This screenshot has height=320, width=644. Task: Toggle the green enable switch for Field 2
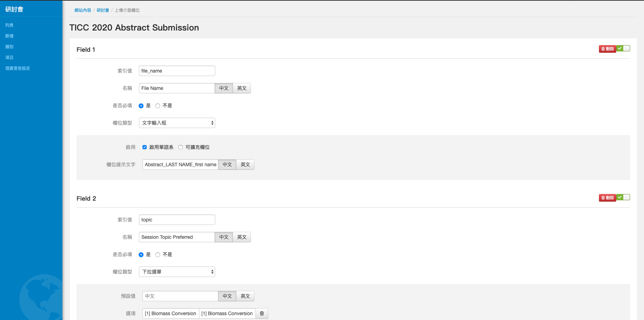(x=623, y=197)
